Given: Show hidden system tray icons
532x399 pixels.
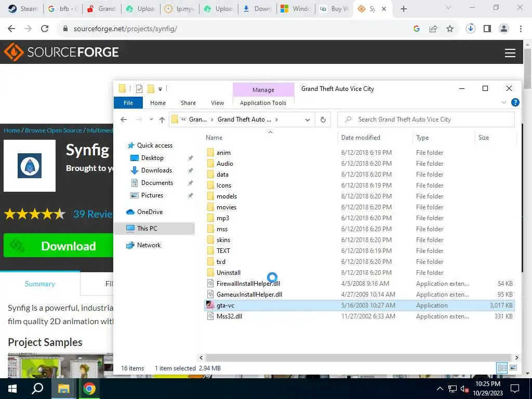Looking at the screenshot, I should (440, 389).
